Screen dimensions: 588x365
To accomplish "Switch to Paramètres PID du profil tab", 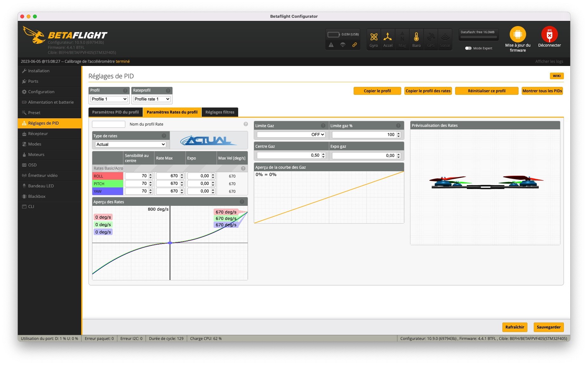I will (x=115, y=112).
